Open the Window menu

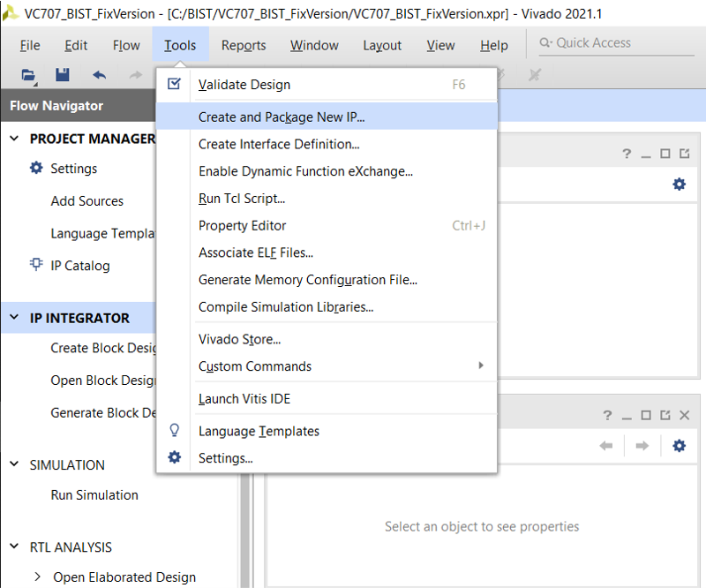click(314, 45)
